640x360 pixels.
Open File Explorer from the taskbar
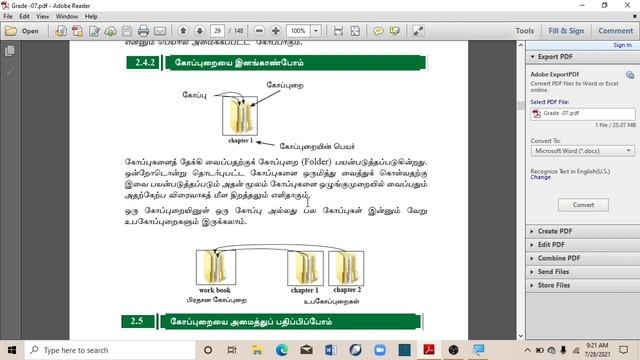pyautogui.click(x=257, y=350)
